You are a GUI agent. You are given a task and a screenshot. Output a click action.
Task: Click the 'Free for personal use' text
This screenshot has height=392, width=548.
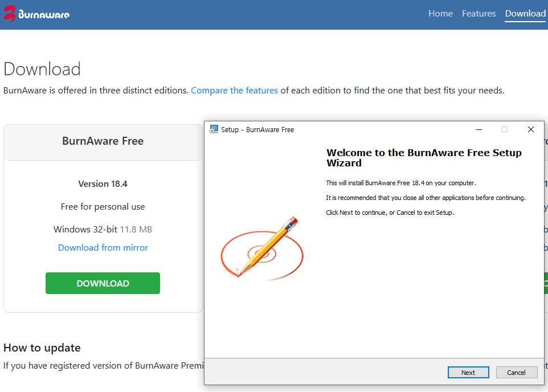pyautogui.click(x=103, y=207)
